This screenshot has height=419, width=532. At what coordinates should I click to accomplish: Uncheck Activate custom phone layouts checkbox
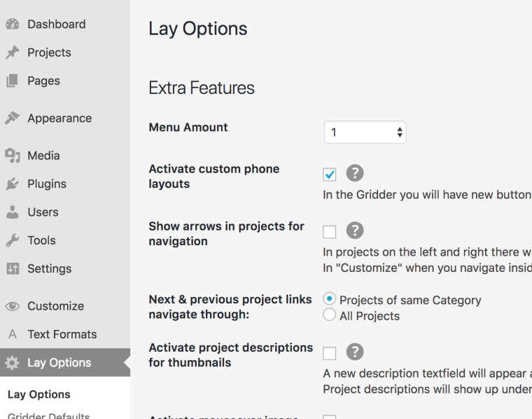pyautogui.click(x=330, y=174)
